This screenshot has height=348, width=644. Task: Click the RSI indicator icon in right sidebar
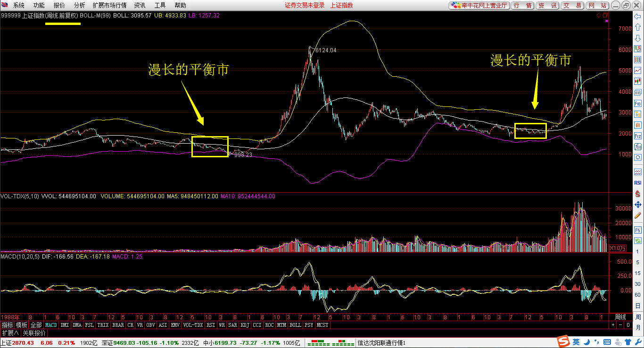pos(637,183)
